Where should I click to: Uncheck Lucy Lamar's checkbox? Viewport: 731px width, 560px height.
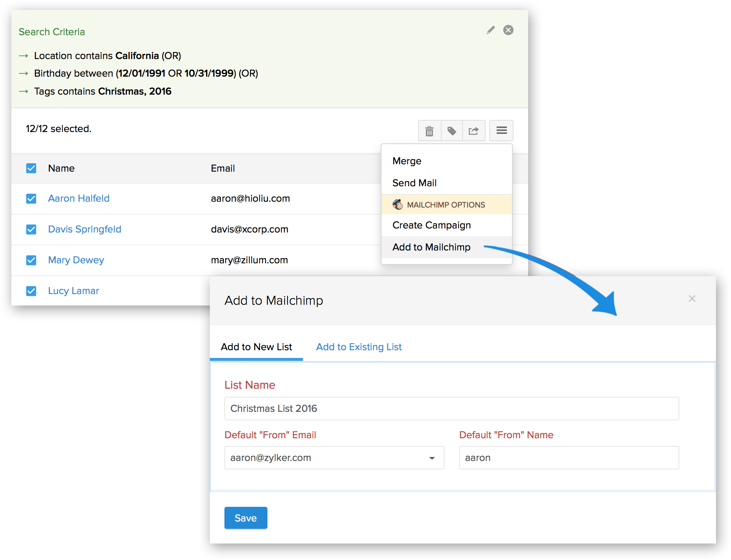pyautogui.click(x=31, y=291)
